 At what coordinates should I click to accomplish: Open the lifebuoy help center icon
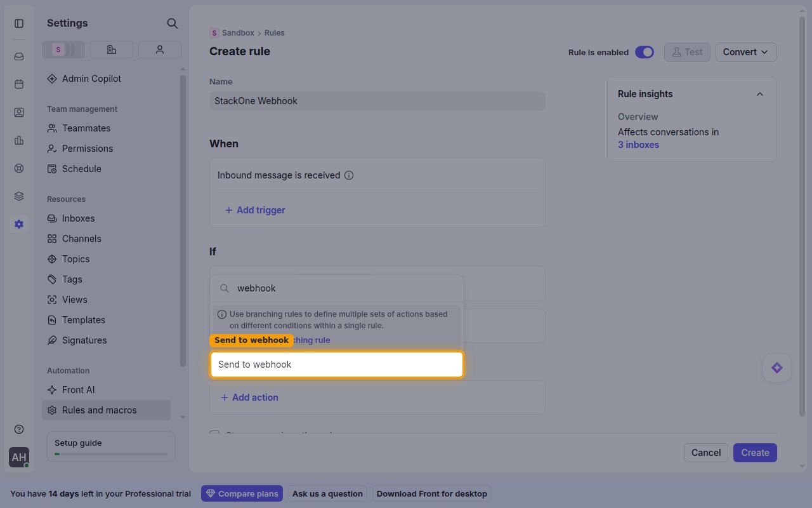(19, 168)
